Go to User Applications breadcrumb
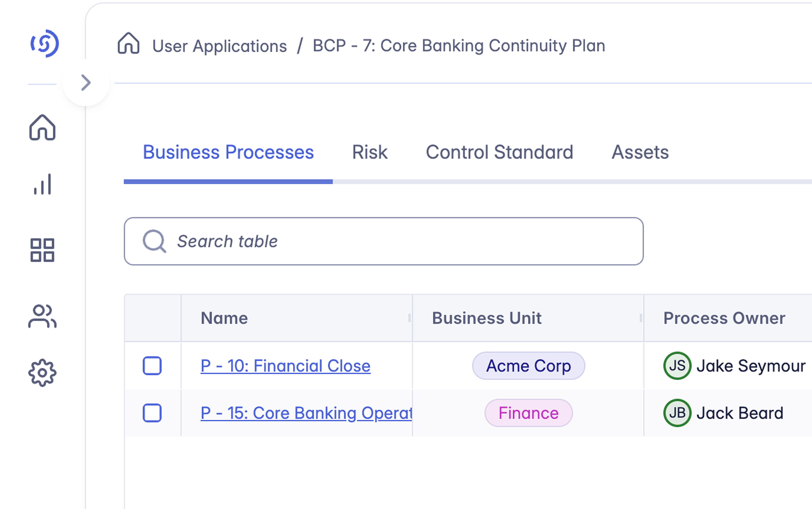This screenshot has height=509, width=812. [x=219, y=46]
